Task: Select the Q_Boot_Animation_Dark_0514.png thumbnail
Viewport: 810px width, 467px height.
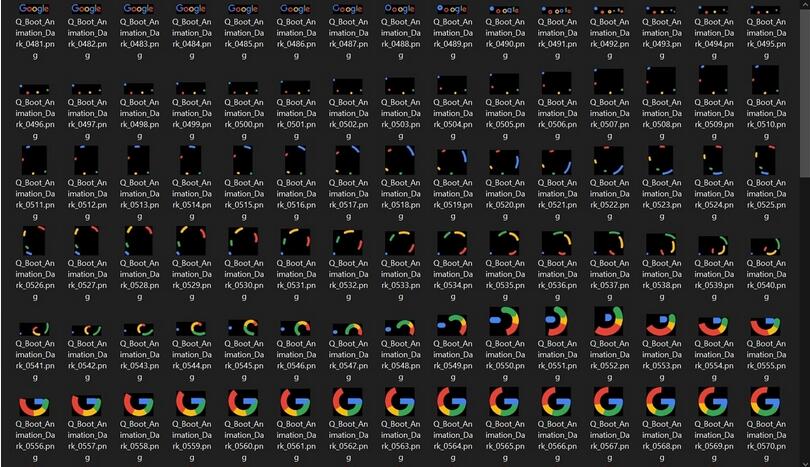Action: pyautogui.click(x=192, y=160)
